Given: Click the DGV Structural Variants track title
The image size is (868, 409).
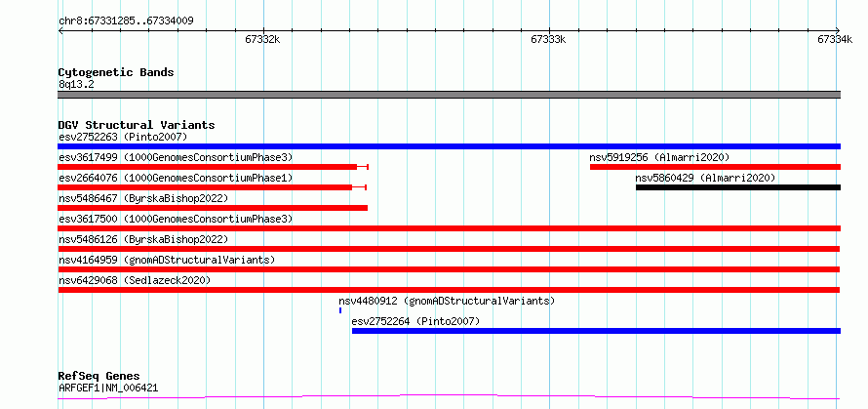Looking at the screenshot, I should [137, 125].
